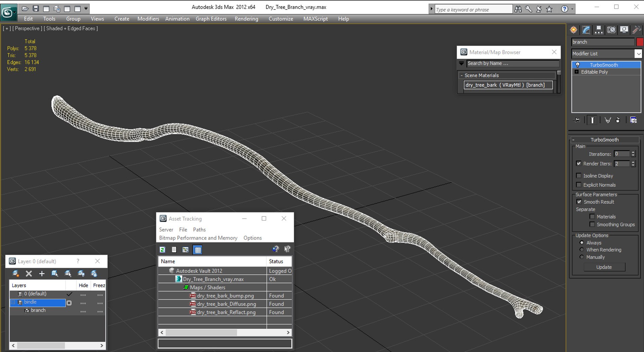Screen dimensions: 644x352
Task: Switch Asset Tracking to table view
Action: coord(198,250)
